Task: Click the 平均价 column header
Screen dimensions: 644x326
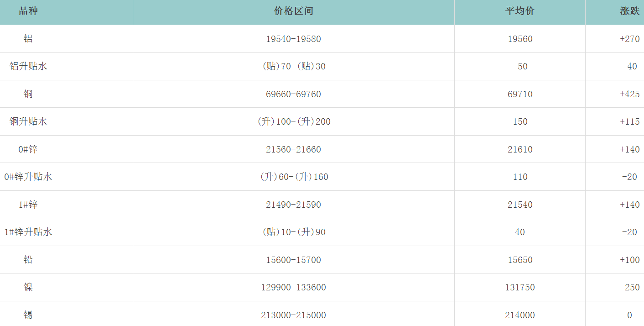Action: (519, 11)
